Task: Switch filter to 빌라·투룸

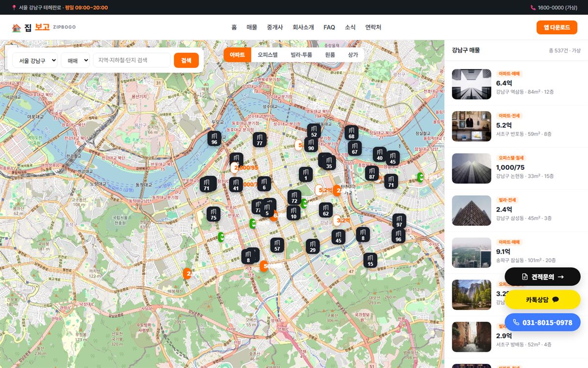Action: (x=301, y=55)
